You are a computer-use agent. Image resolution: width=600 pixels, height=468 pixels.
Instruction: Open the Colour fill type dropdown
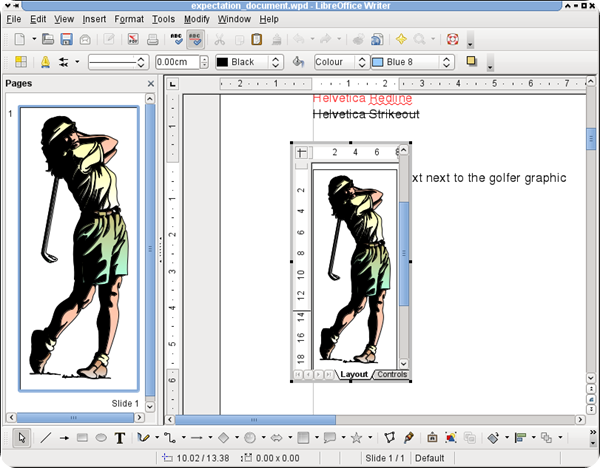[x=341, y=62]
